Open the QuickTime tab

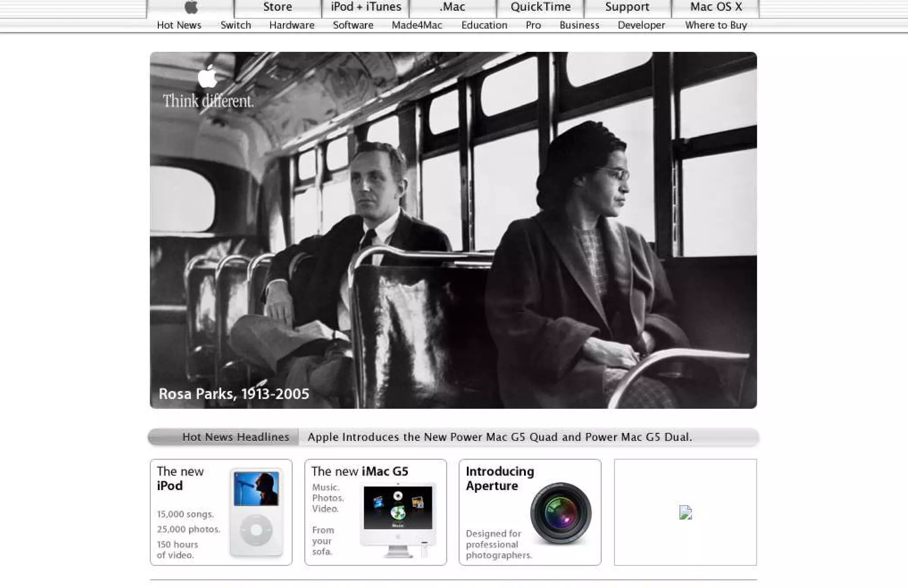click(540, 8)
